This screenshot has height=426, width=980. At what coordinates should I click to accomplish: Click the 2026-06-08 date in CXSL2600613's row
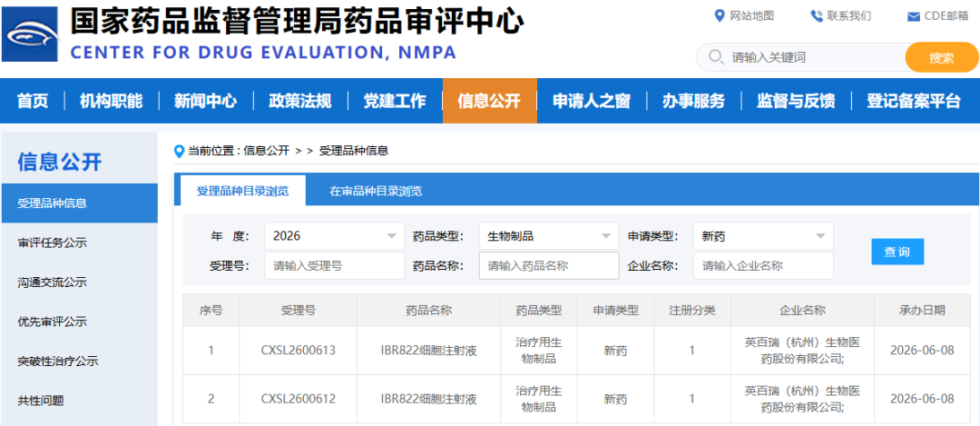pos(922,351)
